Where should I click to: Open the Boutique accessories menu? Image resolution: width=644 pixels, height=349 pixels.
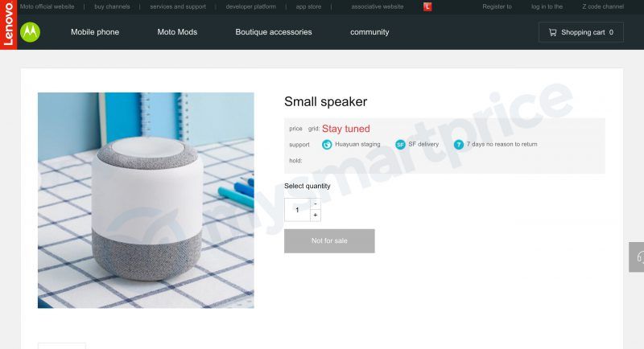tap(274, 32)
